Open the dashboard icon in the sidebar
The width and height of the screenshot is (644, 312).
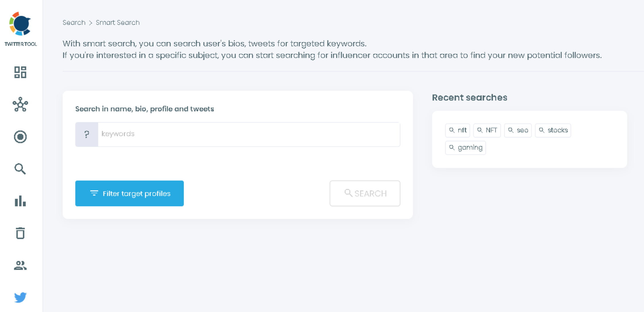point(20,72)
